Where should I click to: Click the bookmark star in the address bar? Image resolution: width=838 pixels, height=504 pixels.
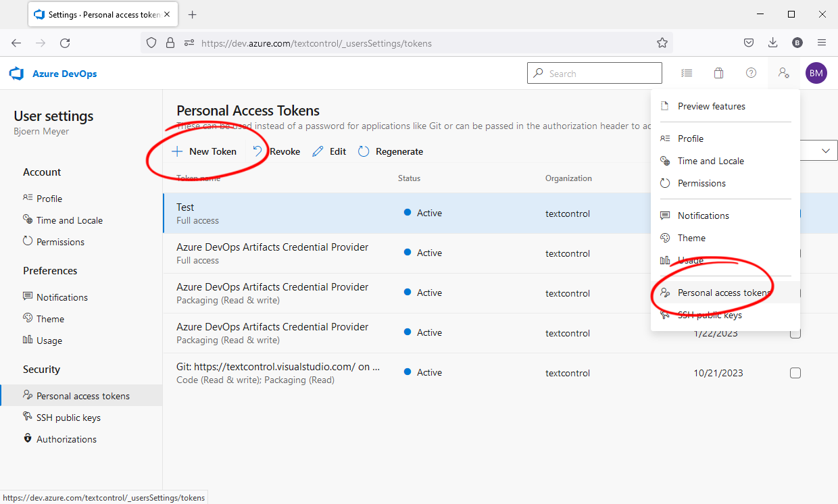click(662, 42)
